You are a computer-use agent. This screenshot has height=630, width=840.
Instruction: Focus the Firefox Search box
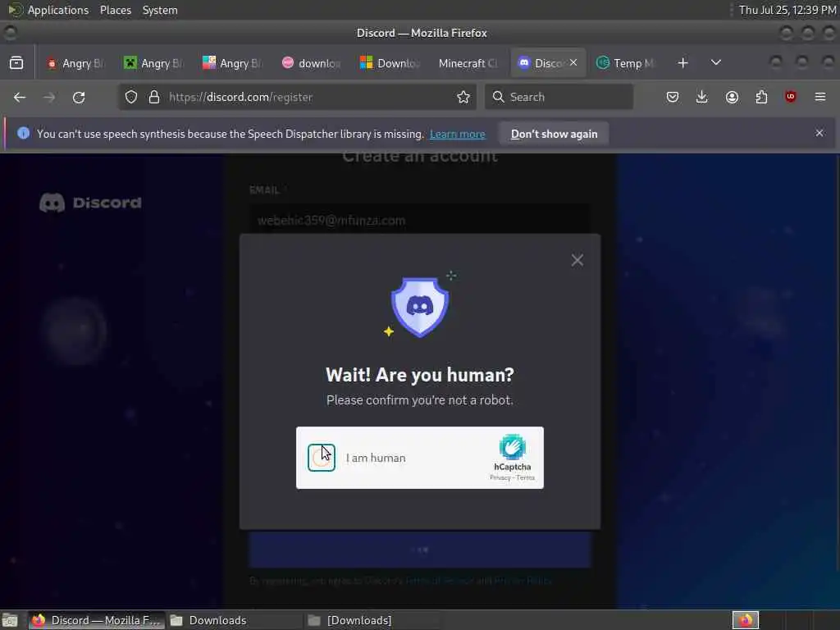click(559, 97)
